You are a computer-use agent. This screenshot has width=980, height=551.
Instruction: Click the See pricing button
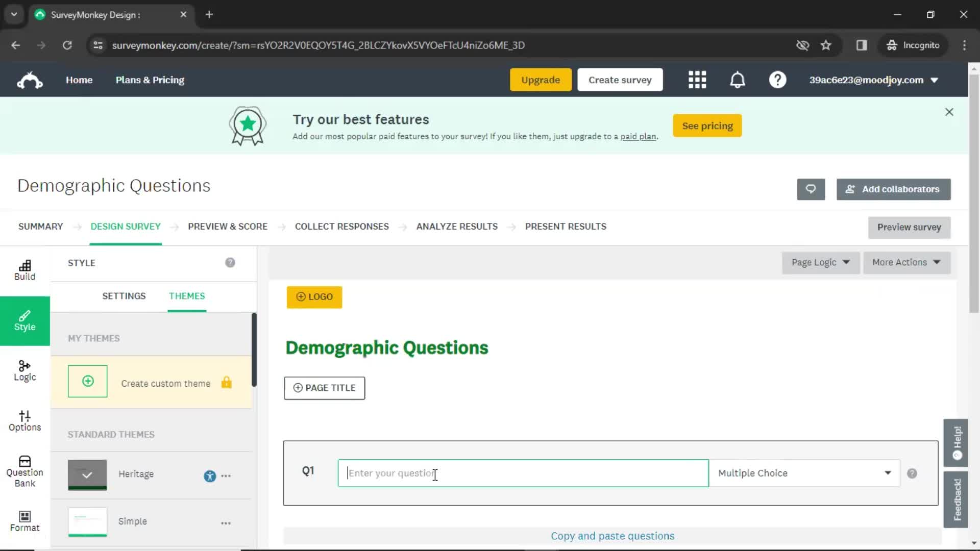[x=707, y=126]
